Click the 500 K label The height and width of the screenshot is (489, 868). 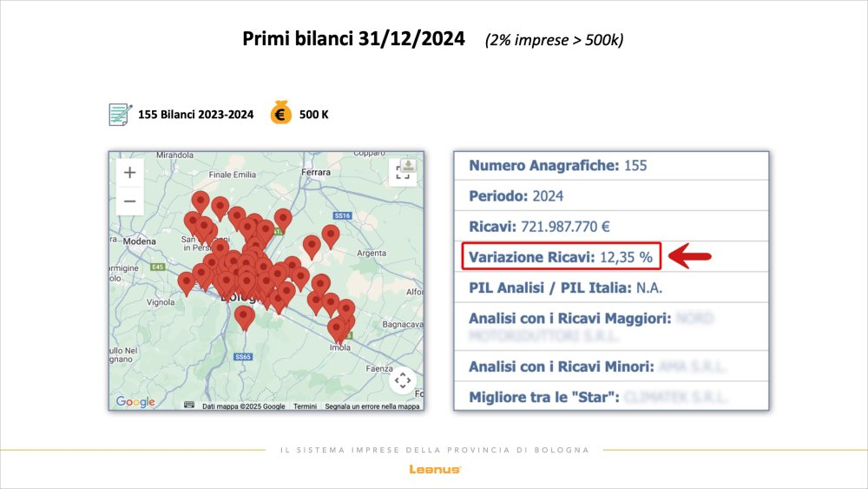pyautogui.click(x=314, y=115)
